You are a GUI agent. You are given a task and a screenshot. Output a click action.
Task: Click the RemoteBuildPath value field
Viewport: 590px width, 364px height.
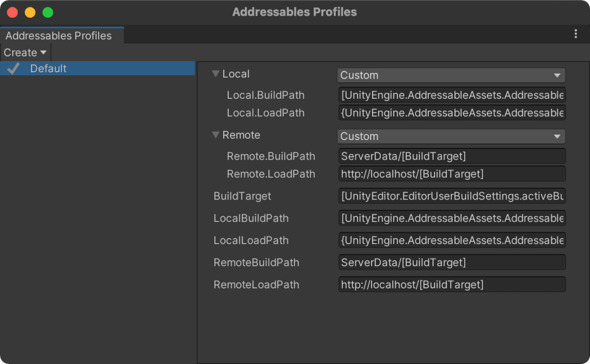tap(452, 262)
